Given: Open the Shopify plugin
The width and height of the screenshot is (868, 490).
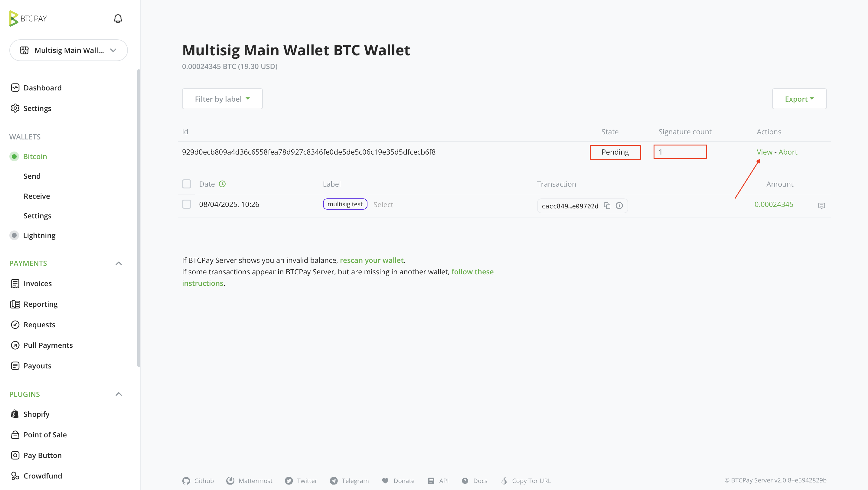Looking at the screenshot, I should pos(36,414).
